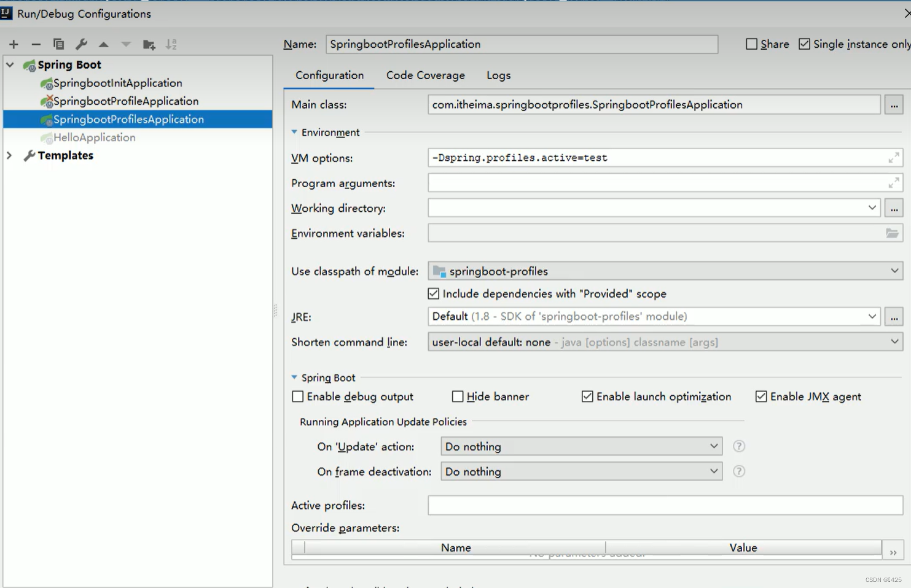
Task: Open help for On 'Update' action
Action: pos(739,446)
